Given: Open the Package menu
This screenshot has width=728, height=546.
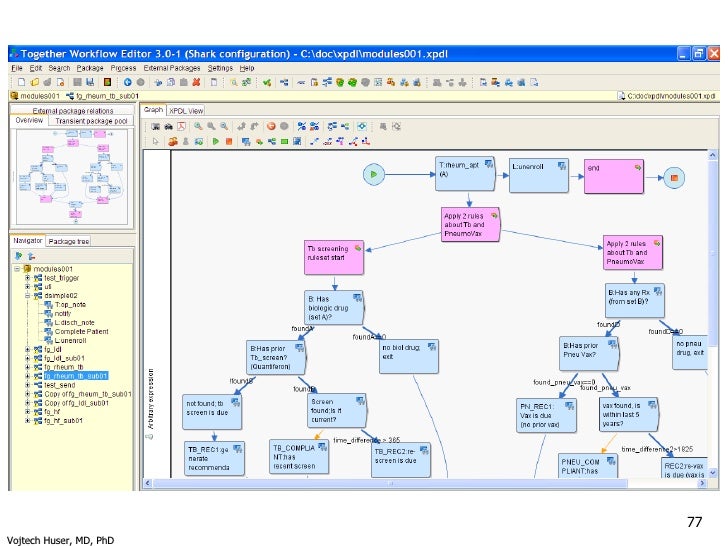Looking at the screenshot, I should point(90,68).
